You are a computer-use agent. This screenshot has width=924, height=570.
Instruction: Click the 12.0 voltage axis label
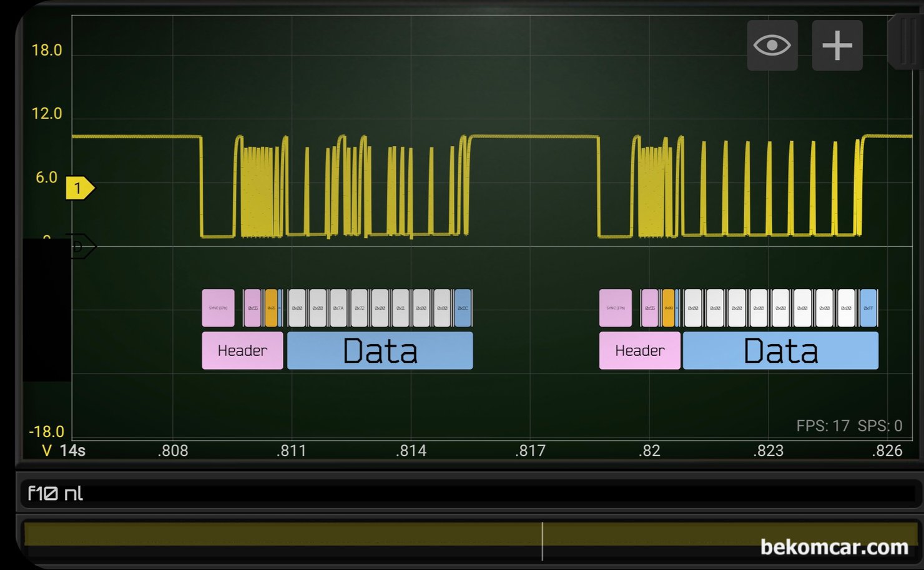click(47, 114)
